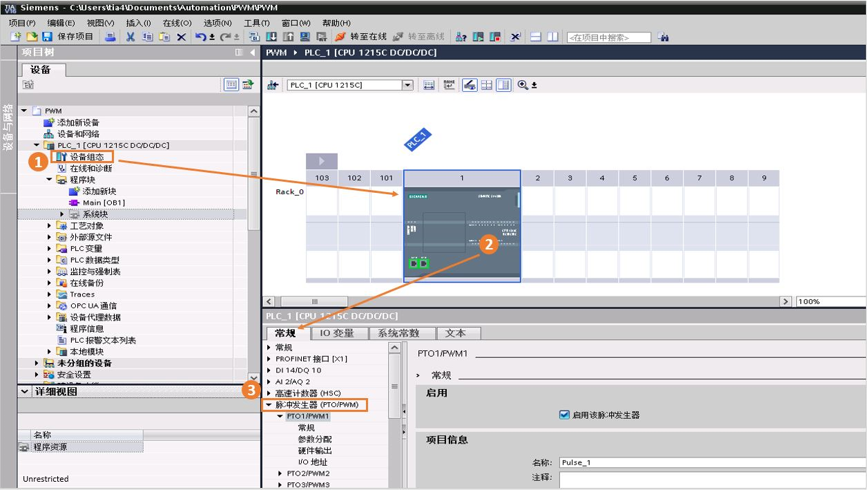Click the paste icon in toolbar

[x=164, y=37]
